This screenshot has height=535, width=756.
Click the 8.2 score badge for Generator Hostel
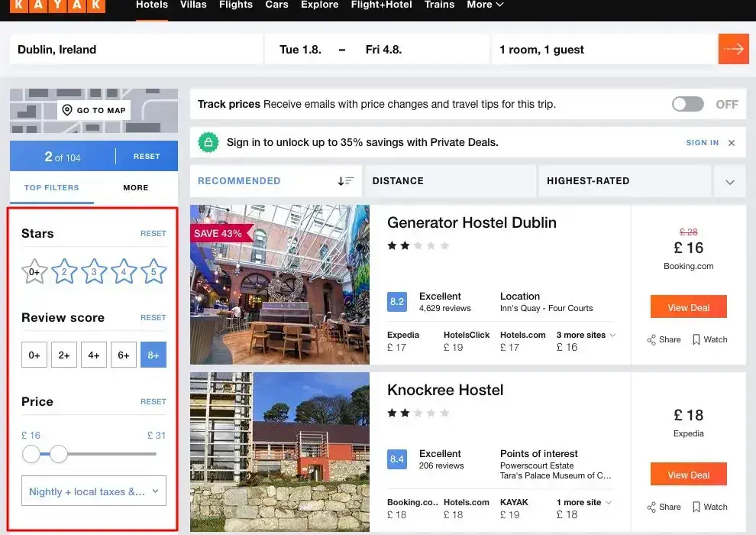coord(397,301)
